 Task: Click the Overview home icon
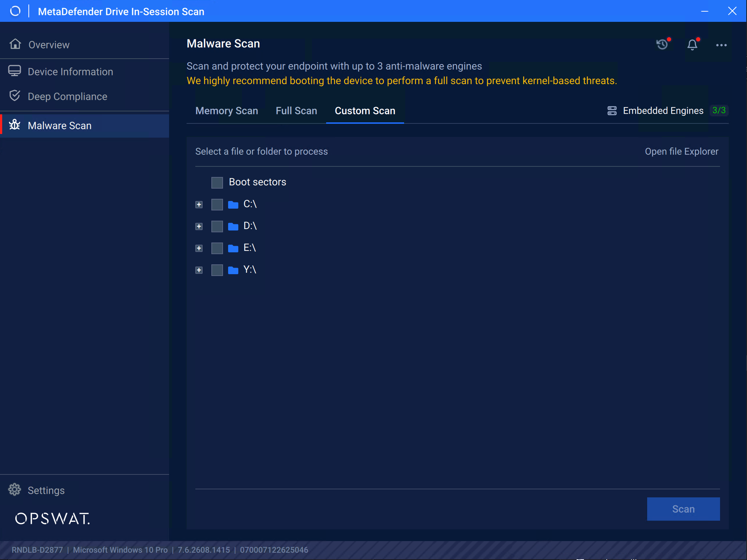(15, 44)
